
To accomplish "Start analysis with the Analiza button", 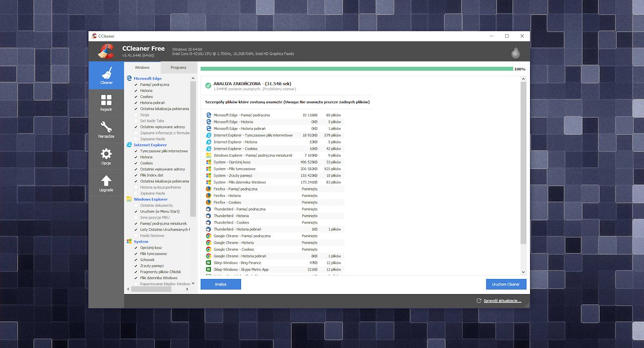I will pyautogui.click(x=221, y=284).
